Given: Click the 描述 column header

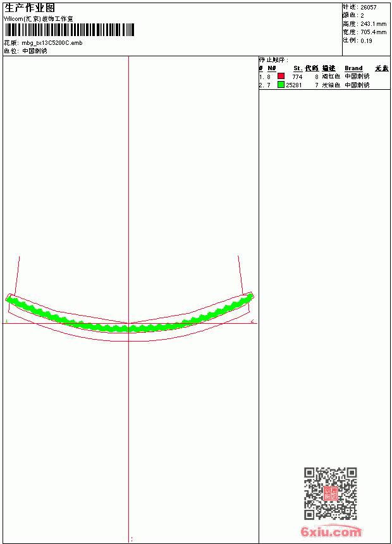Looking at the screenshot, I should pos(329,68).
